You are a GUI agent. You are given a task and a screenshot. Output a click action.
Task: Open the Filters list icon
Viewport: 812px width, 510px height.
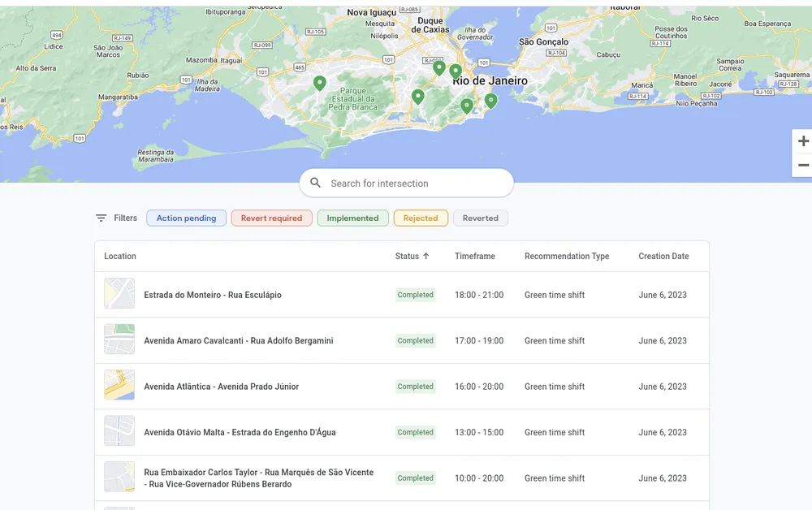(x=101, y=218)
